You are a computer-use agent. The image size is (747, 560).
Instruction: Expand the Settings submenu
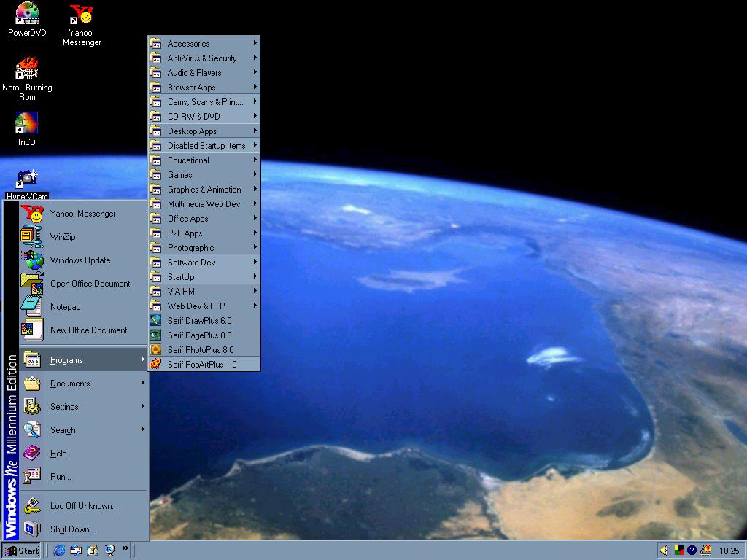84,407
